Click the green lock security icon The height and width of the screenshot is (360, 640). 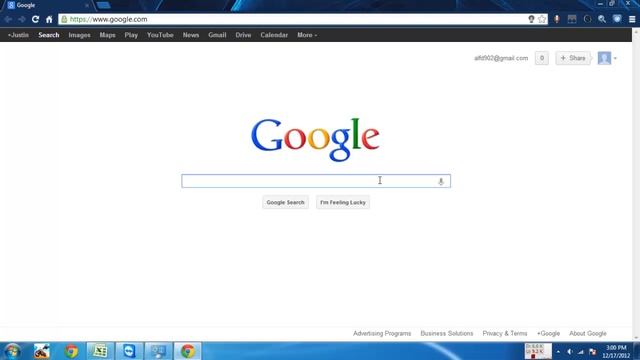[x=64, y=19]
